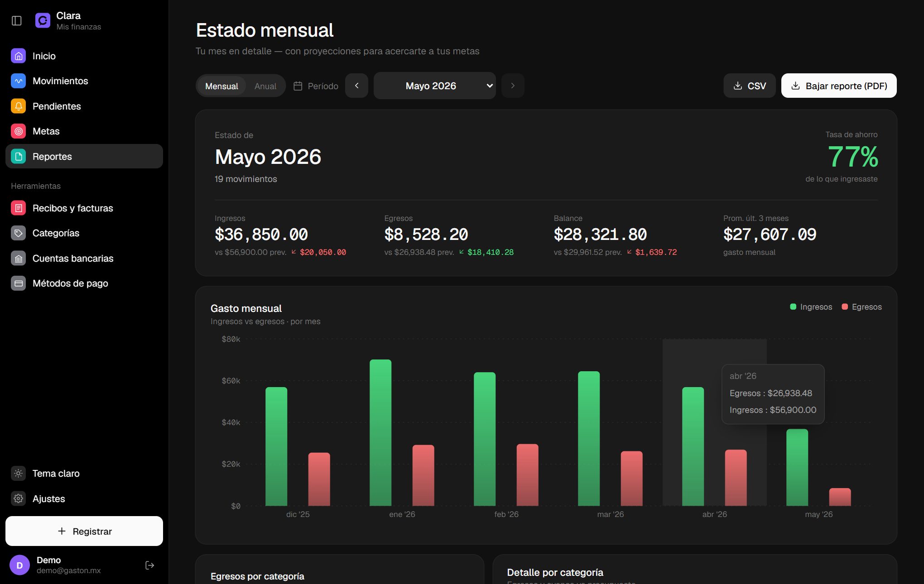Open the Cuentas bancarias menu item
This screenshot has height=584, width=924.
(x=84, y=258)
